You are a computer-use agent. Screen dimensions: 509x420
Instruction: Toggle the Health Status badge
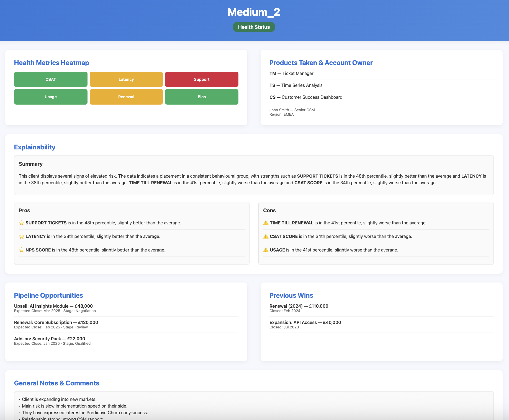253,27
